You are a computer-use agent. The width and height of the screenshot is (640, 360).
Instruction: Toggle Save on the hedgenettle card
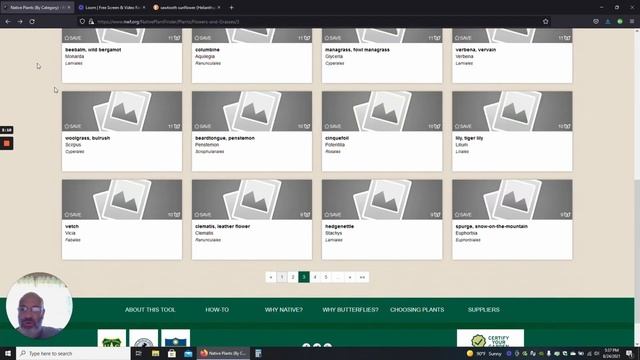333,214
